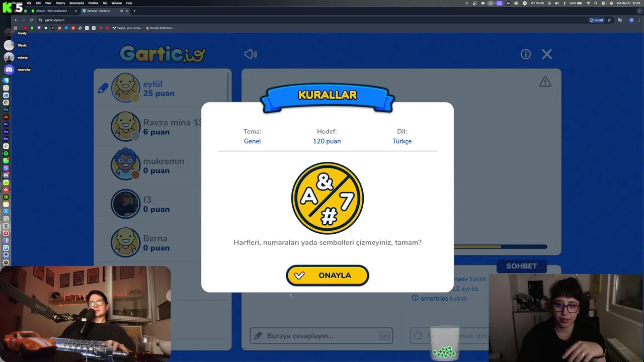Select the SOHBET chat tab

[x=522, y=266]
